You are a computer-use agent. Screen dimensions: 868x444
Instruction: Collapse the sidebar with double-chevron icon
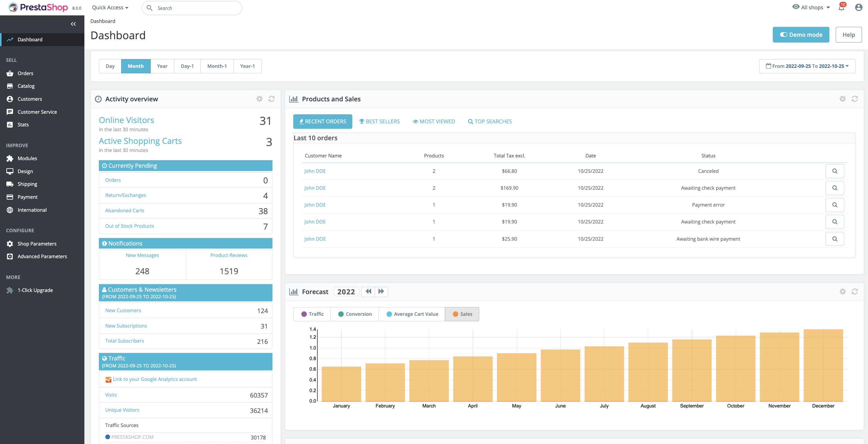pyautogui.click(x=73, y=24)
